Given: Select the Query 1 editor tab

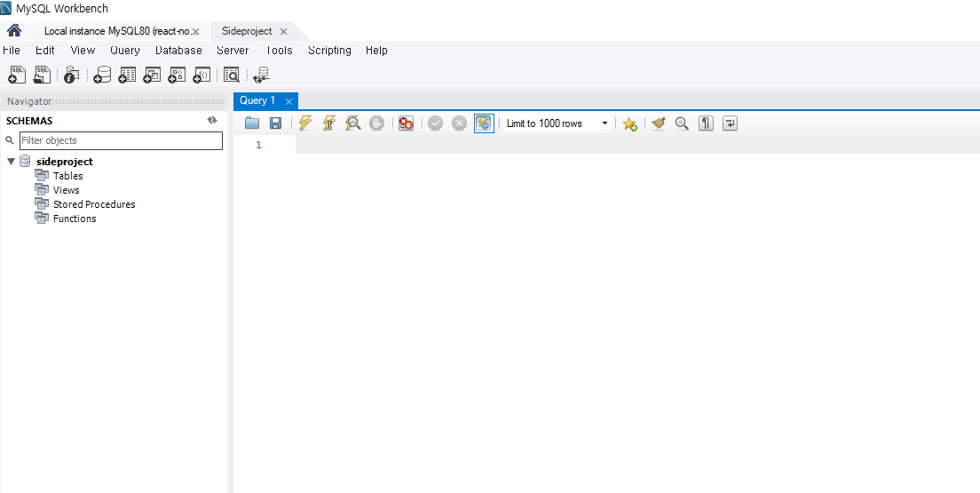Looking at the screenshot, I should (257, 100).
